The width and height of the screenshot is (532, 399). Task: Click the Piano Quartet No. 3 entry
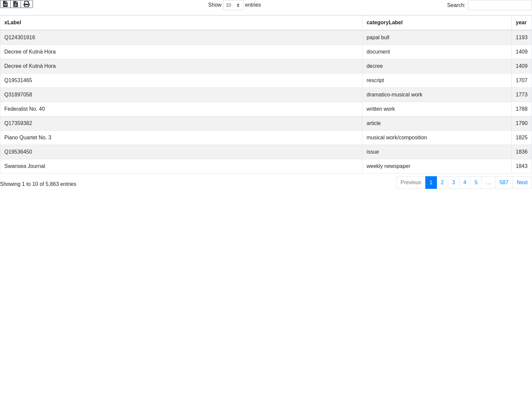[x=28, y=138]
